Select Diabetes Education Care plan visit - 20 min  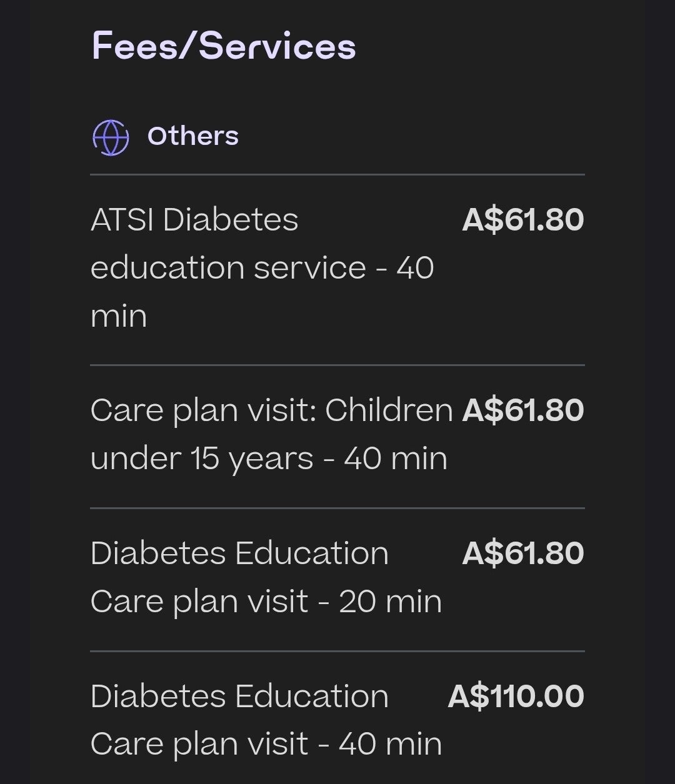point(337,579)
